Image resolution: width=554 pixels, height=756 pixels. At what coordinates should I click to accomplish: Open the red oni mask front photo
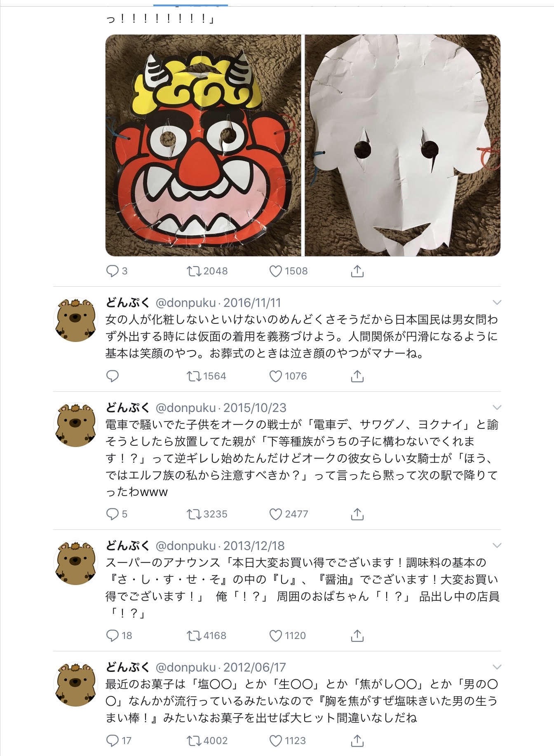tap(204, 145)
